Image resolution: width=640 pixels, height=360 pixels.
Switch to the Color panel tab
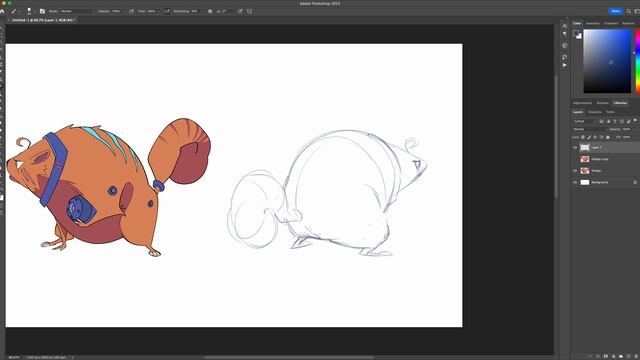(577, 23)
